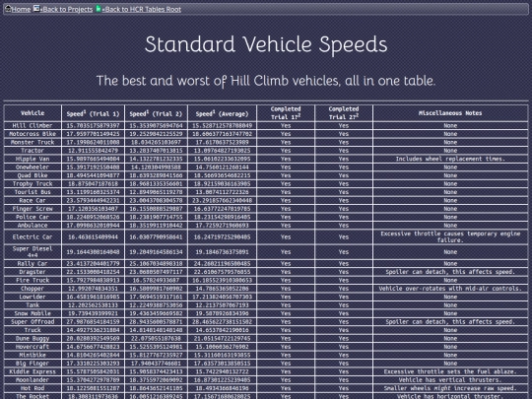Follow the Back to Projects link

click(68, 9)
